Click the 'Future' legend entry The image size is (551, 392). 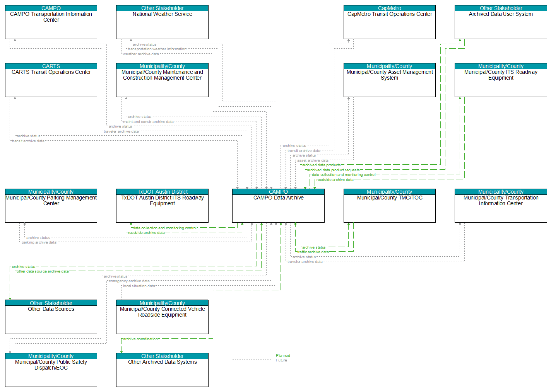pyautogui.click(x=281, y=360)
